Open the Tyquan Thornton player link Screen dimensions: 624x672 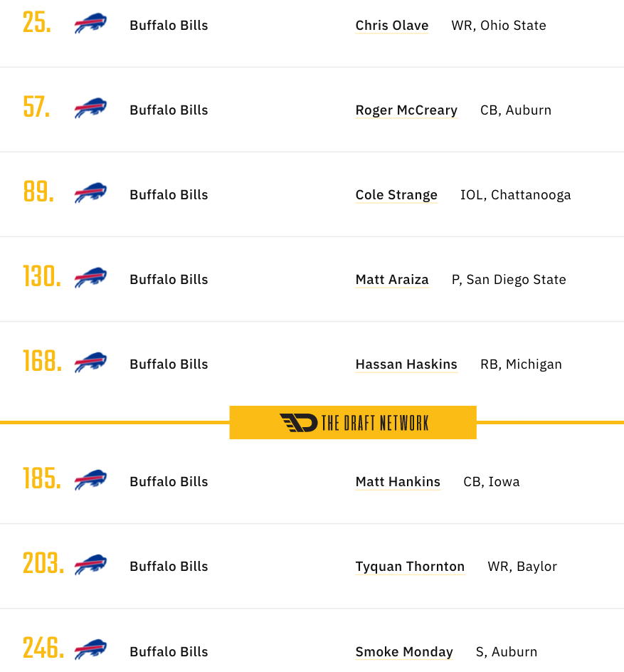coord(410,567)
